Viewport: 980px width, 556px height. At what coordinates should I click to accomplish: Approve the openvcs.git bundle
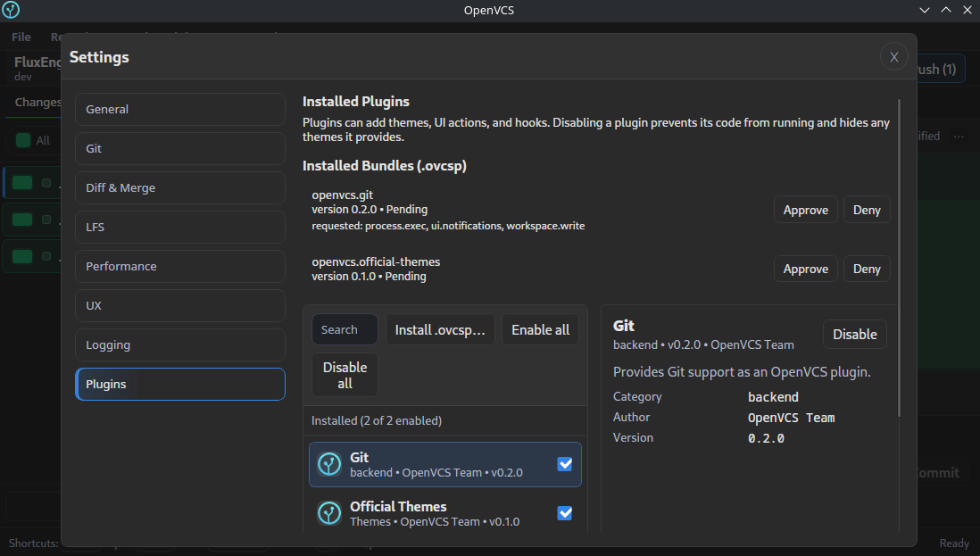click(x=805, y=209)
